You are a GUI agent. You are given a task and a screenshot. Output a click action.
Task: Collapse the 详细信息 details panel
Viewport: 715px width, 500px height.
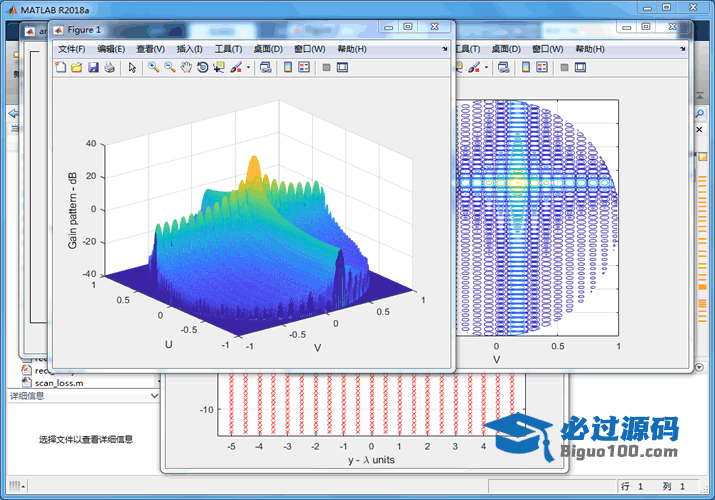(154, 396)
